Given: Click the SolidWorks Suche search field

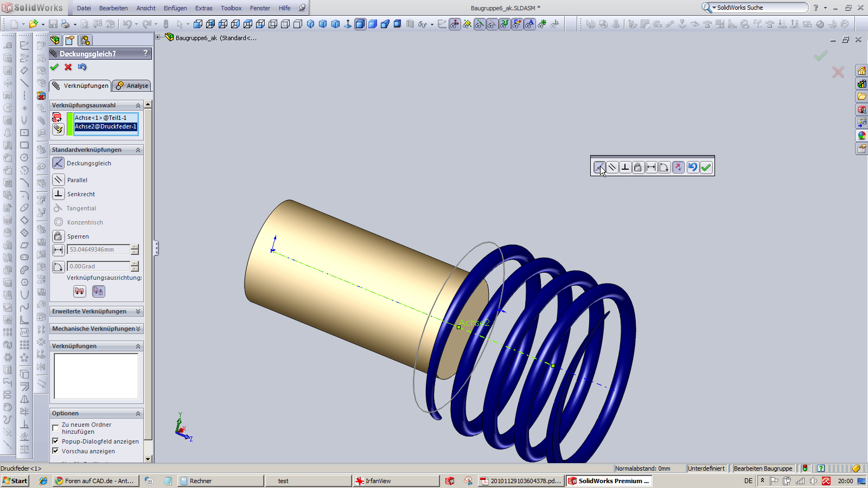Looking at the screenshot, I should coord(761,8).
